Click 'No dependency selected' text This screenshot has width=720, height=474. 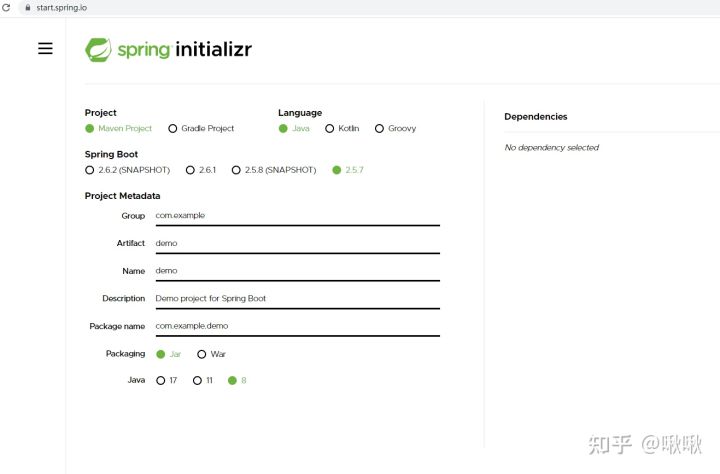551,147
